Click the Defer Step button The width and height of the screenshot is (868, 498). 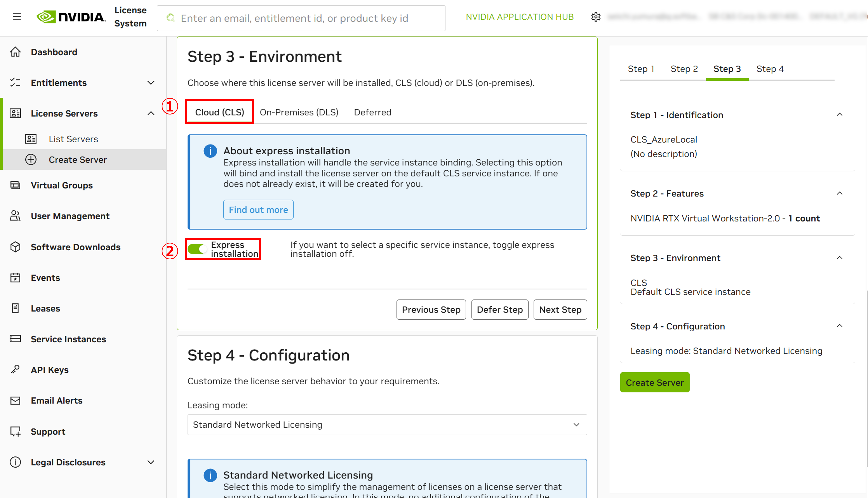pyautogui.click(x=500, y=309)
